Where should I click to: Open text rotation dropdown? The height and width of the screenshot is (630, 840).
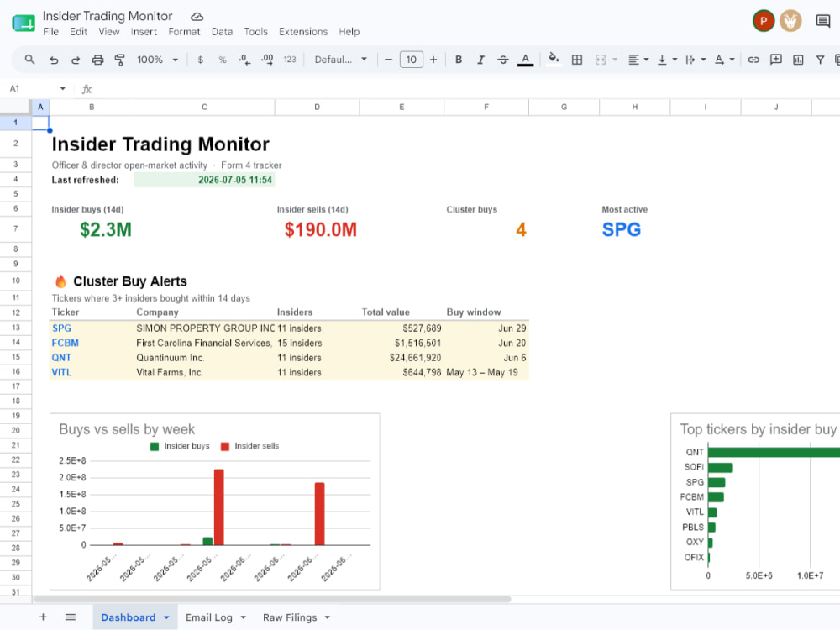click(x=724, y=60)
